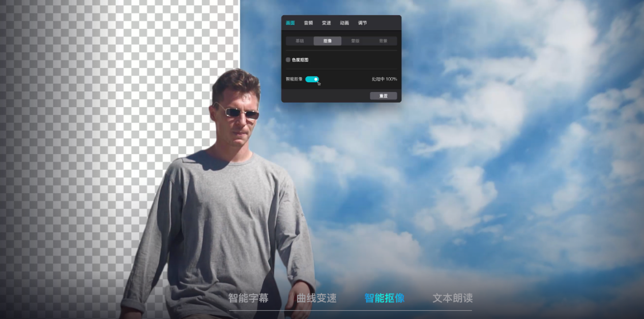Click the 重置 button
Image resolution: width=644 pixels, height=319 pixels.
click(x=383, y=96)
